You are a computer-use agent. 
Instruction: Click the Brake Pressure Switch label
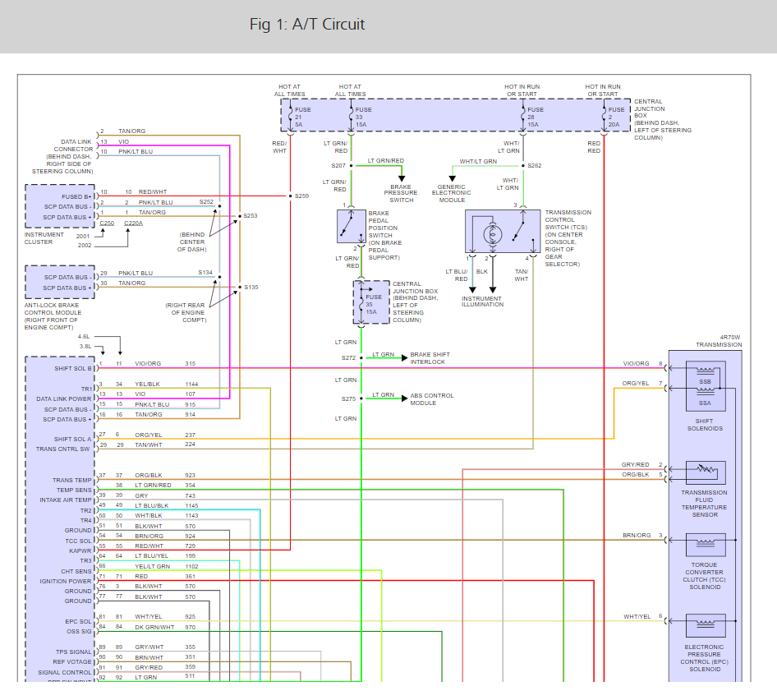click(x=401, y=193)
